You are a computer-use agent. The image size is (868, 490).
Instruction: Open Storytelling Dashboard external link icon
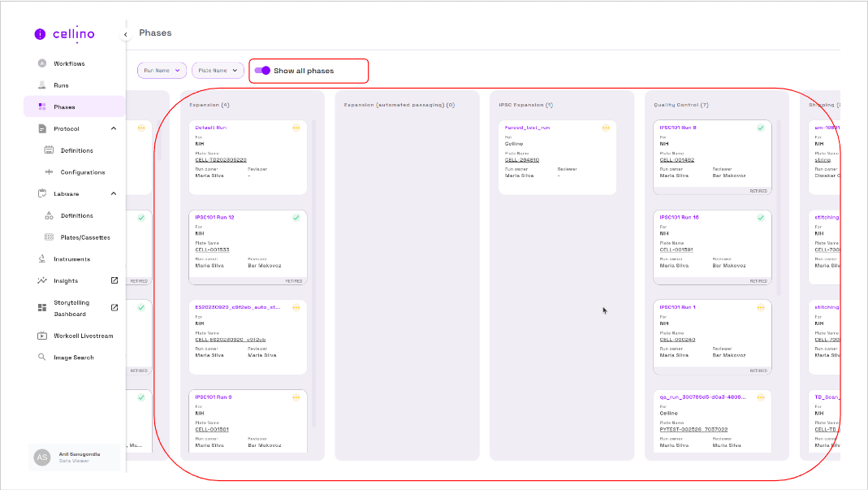click(x=114, y=307)
